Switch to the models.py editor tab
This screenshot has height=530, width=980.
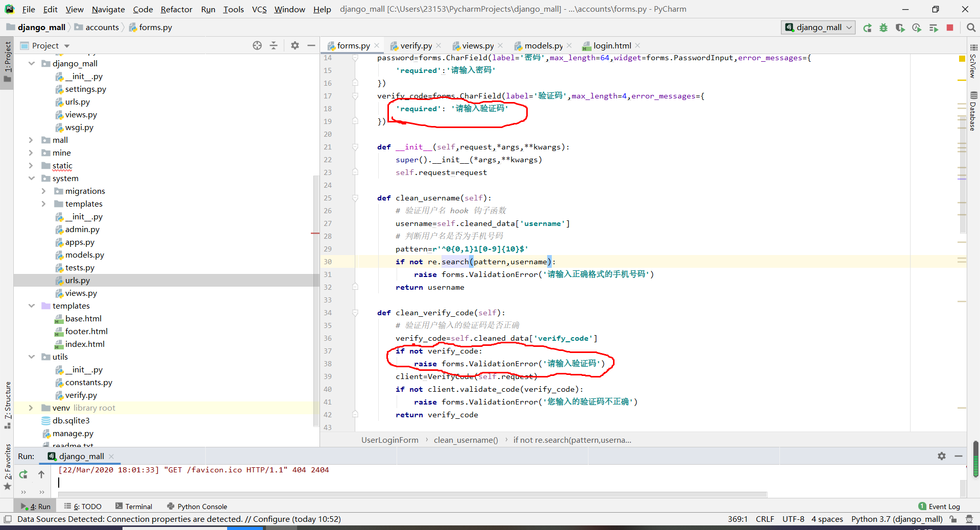pos(543,45)
